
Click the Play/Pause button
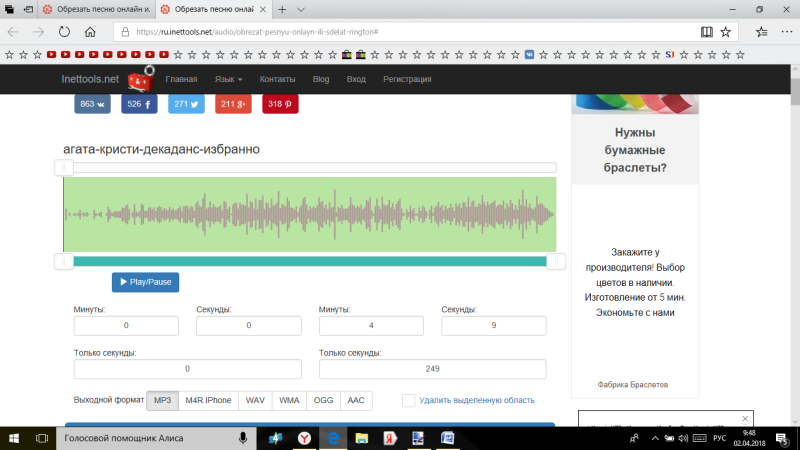[x=145, y=282]
